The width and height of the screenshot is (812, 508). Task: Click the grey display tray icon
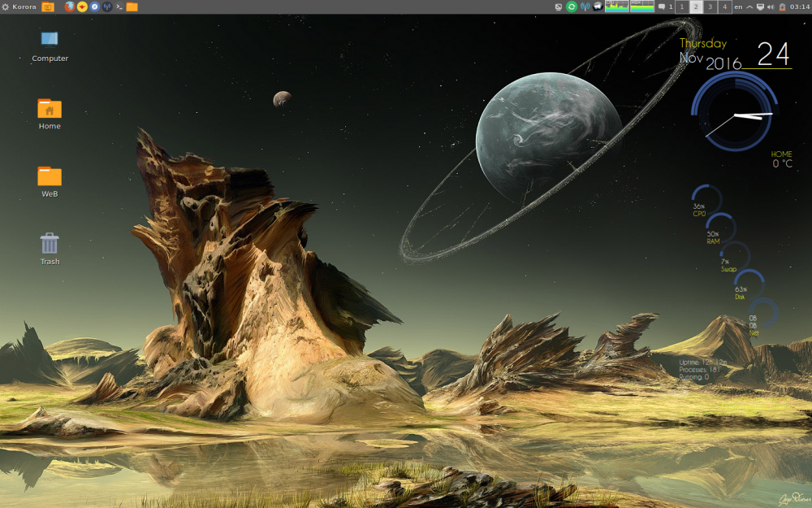[x=559, y=7]
